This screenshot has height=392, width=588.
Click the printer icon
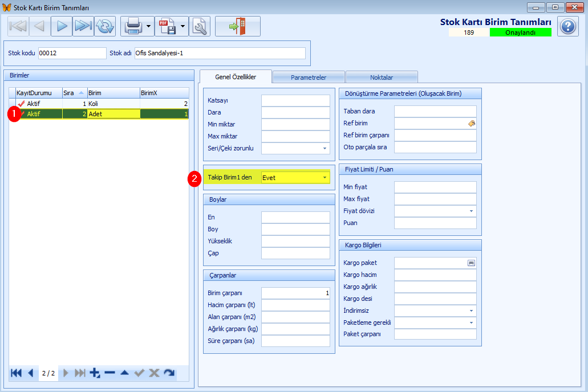click(x=133, y=26)
